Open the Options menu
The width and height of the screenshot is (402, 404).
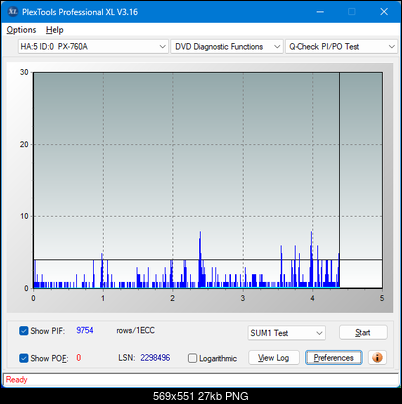tap(21, 30)
